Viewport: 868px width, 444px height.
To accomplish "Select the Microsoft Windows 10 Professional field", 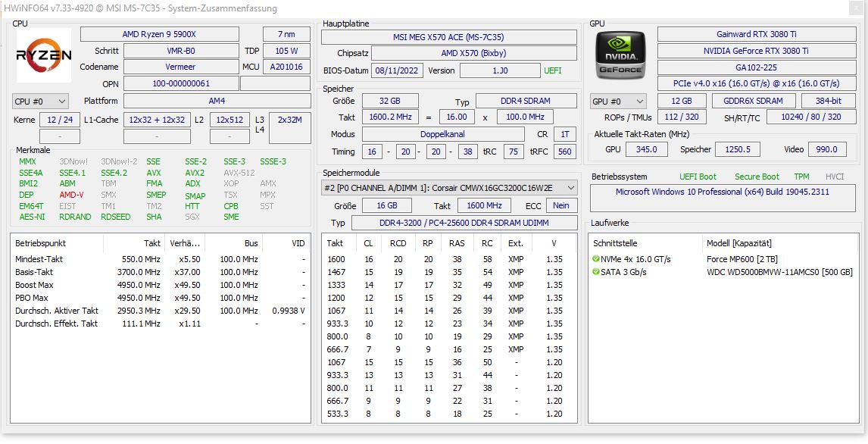I will [x=723, y=198].
